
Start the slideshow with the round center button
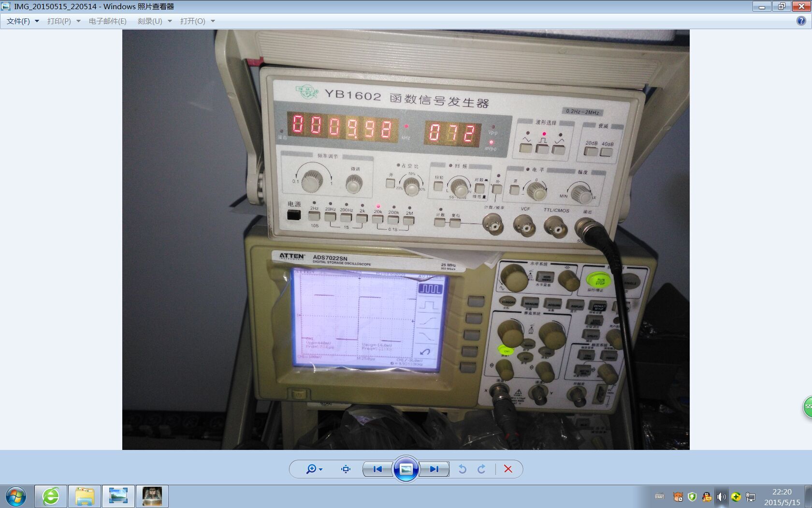tap(406, 468)
